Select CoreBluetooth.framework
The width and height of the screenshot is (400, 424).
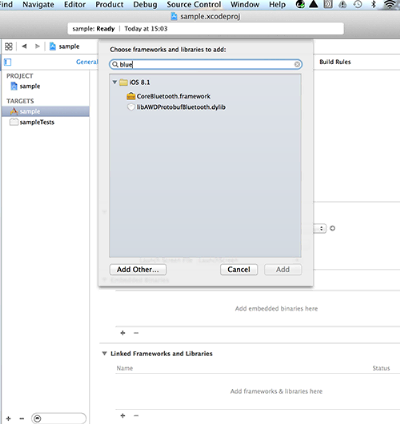pos(173,96)
